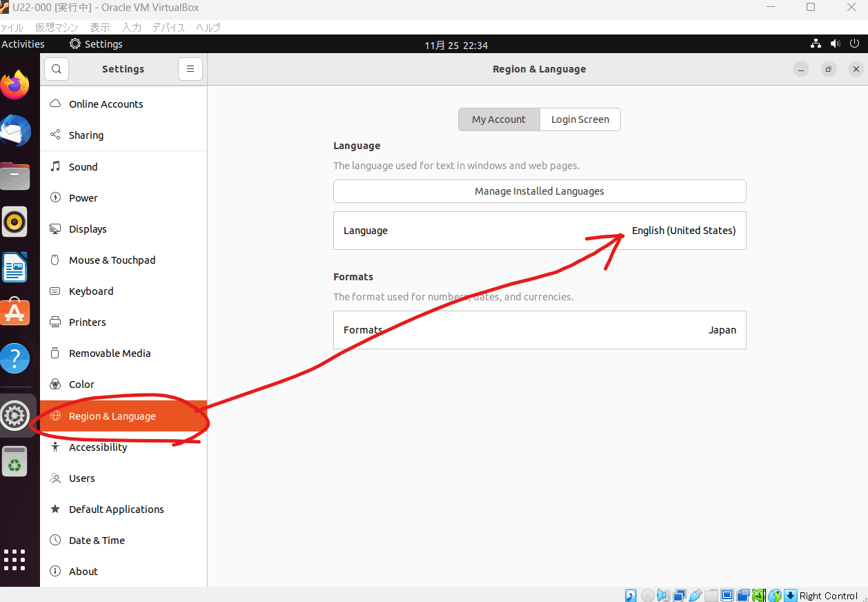Select Sharing in sidebar
The height and width of the screenshot is (602, 868).
124,135
